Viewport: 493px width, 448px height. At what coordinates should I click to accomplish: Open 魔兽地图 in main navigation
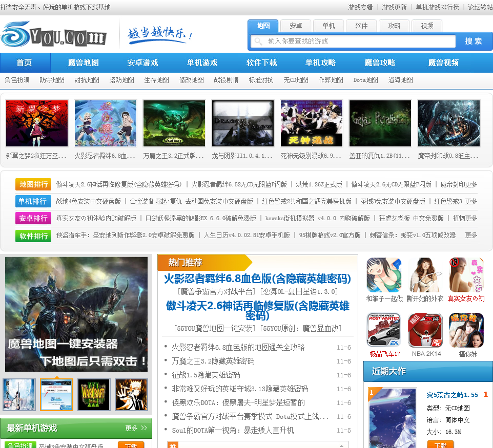[84, 62]
